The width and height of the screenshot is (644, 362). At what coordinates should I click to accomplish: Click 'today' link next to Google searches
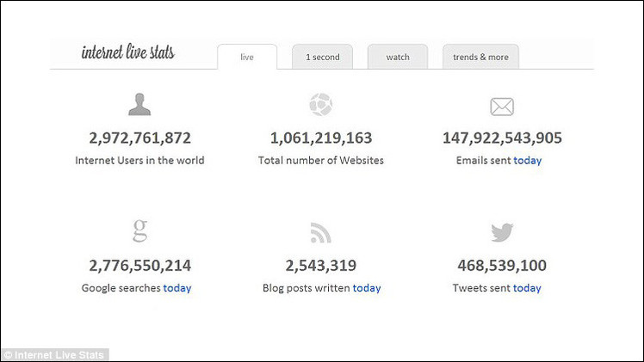point(177,288)
